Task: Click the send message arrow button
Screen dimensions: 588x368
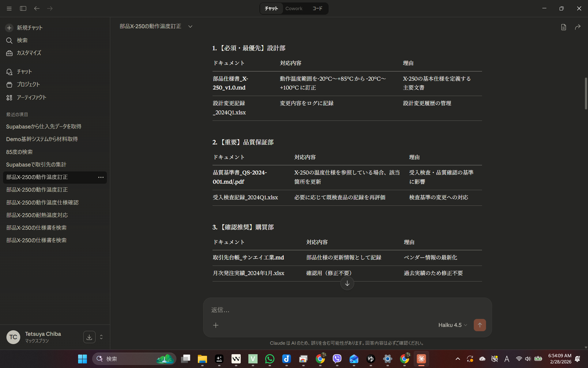Action: tap(480, 325)
